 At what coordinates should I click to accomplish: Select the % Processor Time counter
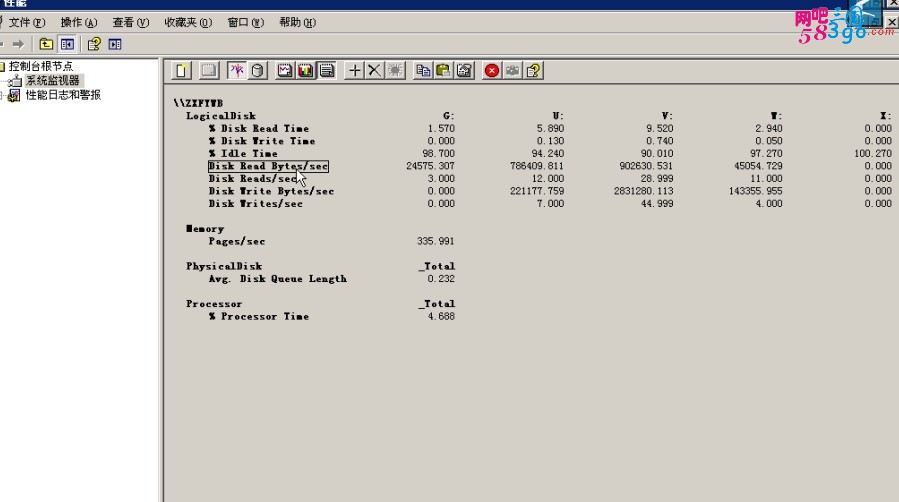click(x=259, y=316)
